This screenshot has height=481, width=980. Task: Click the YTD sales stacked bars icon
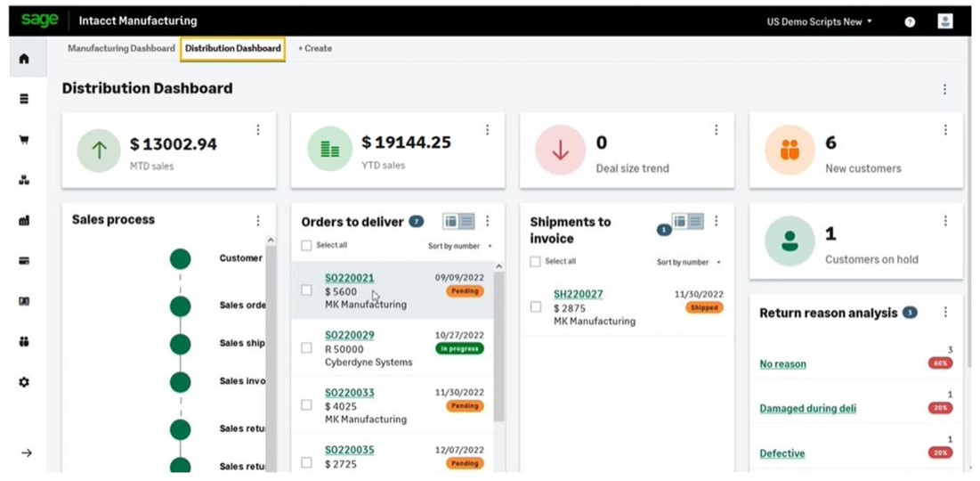pyautogui.click(x=329, y=149)
